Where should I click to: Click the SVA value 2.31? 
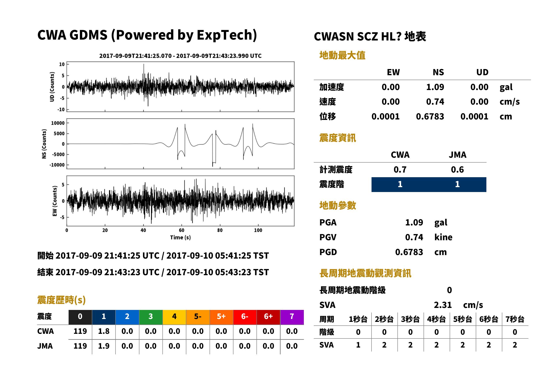(443, 305)
